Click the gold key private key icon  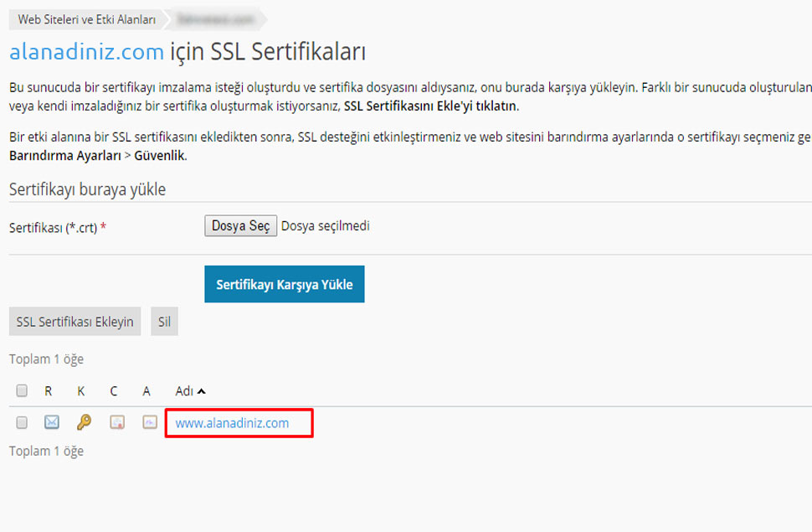tap(84, 423)
